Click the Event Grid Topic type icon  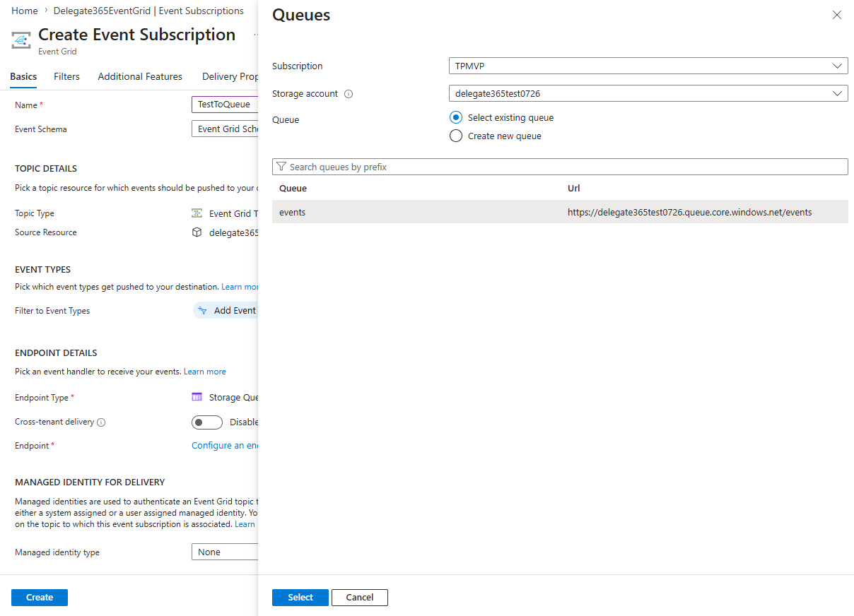pos(197,213)
